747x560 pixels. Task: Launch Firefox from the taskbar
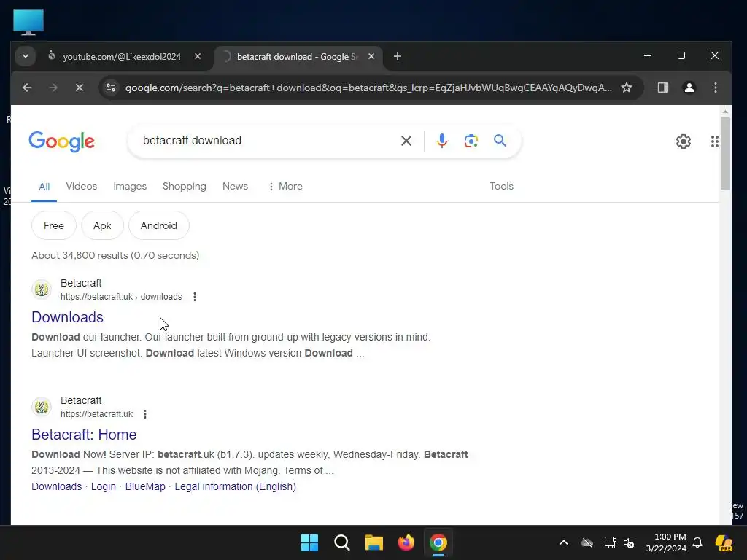[406, 542]
